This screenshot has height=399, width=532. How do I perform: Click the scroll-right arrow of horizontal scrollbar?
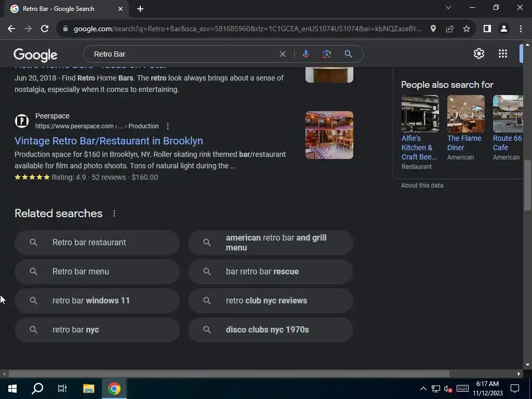[519, 374]
